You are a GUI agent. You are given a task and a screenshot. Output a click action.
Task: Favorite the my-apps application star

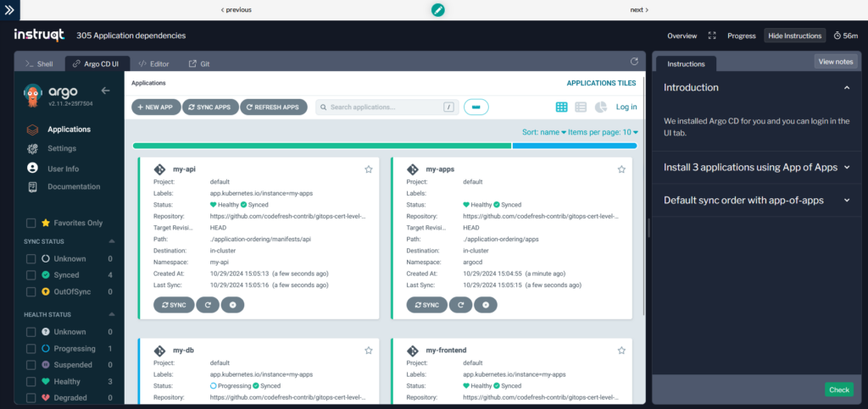[x=621, y=169]
